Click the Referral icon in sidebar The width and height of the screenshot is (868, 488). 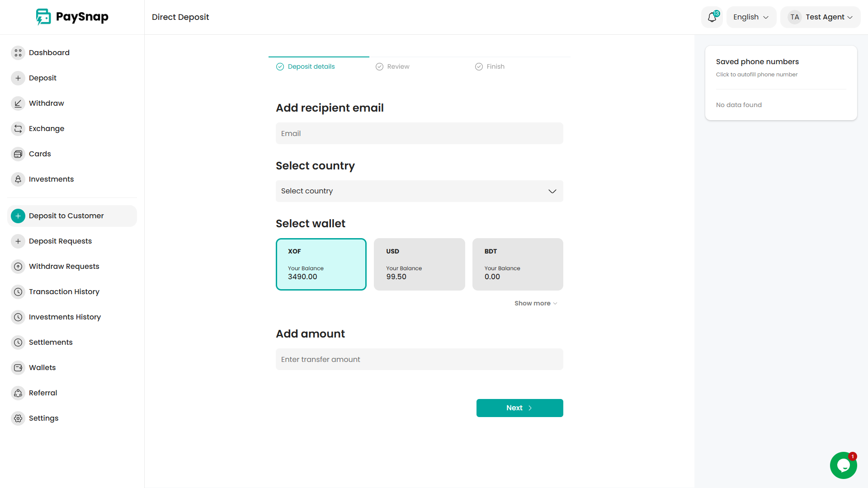(18, 393)
